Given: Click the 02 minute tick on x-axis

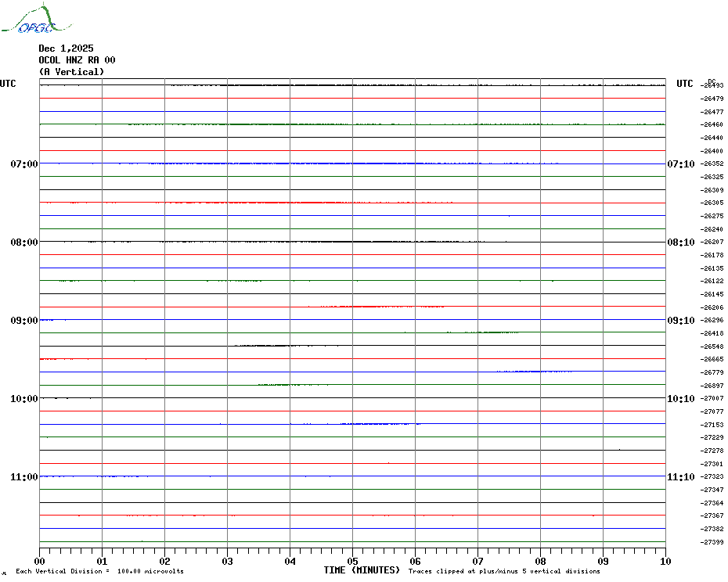Looking at the screenshot, I should (x=164, y=561).
